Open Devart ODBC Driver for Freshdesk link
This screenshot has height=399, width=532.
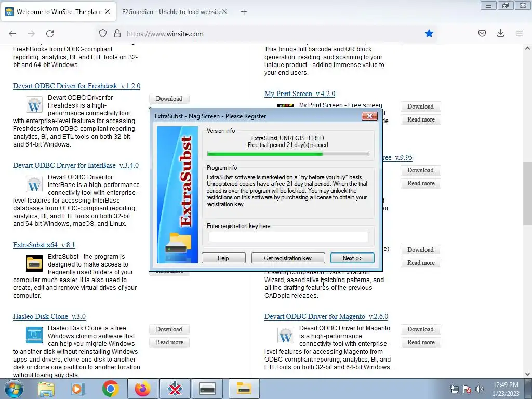point(77,86)
